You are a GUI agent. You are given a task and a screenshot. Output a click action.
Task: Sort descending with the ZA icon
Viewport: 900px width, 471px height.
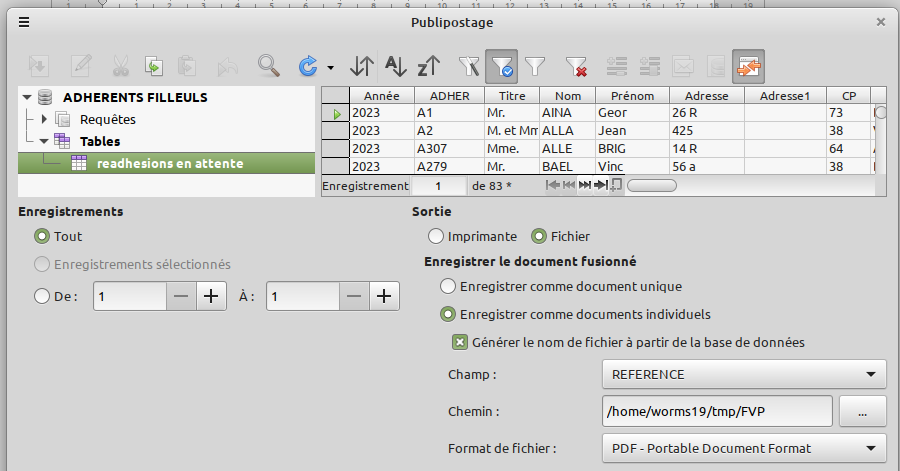[429, 67]
